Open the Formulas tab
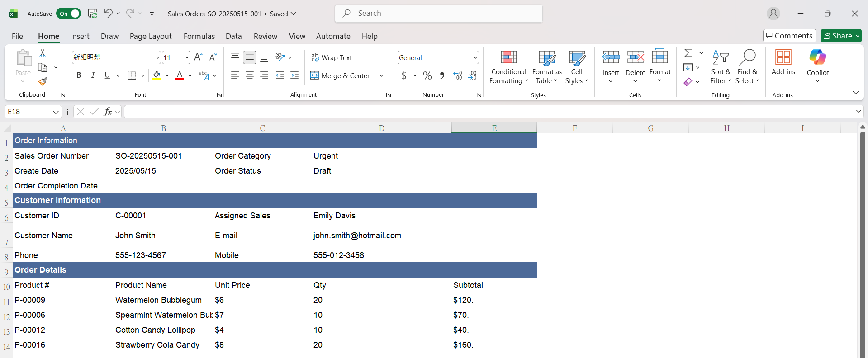This screenshot has width=868, height=358. (x=199, y=36)
